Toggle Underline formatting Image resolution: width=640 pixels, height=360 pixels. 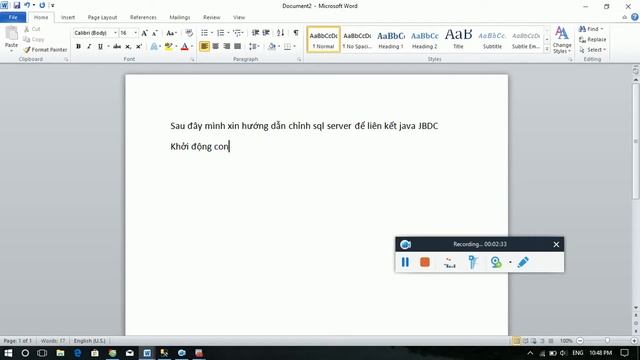(x=100, y=47)
